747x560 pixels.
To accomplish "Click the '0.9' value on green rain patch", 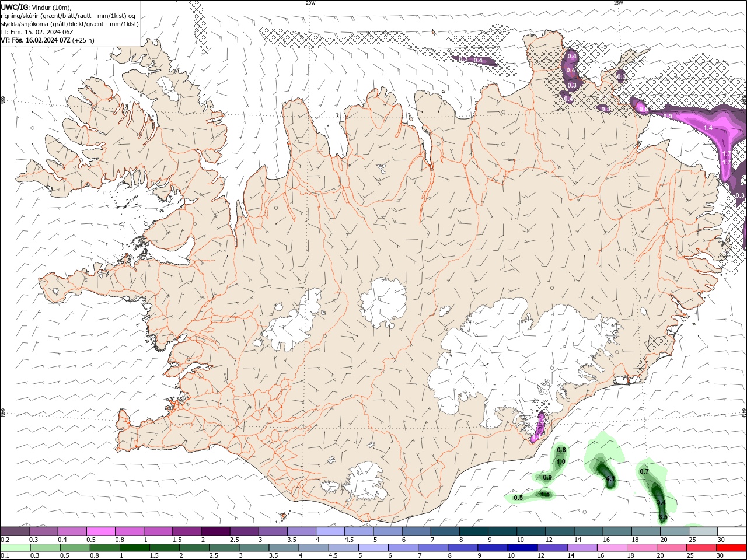I will pyautogui.click(x=547, y=477).
